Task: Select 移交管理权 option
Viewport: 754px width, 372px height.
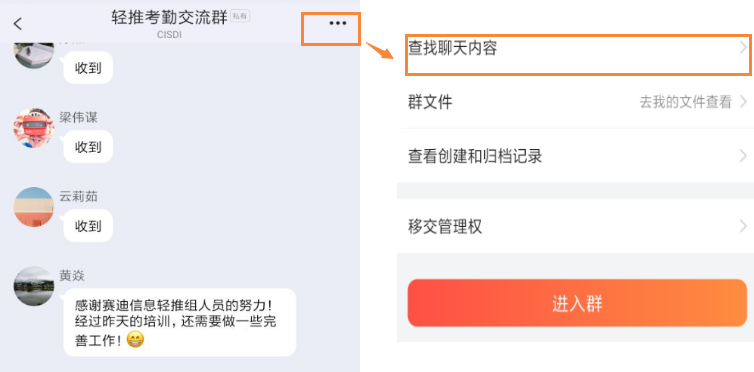Action: pyautogui.click(x=575, y=226)
